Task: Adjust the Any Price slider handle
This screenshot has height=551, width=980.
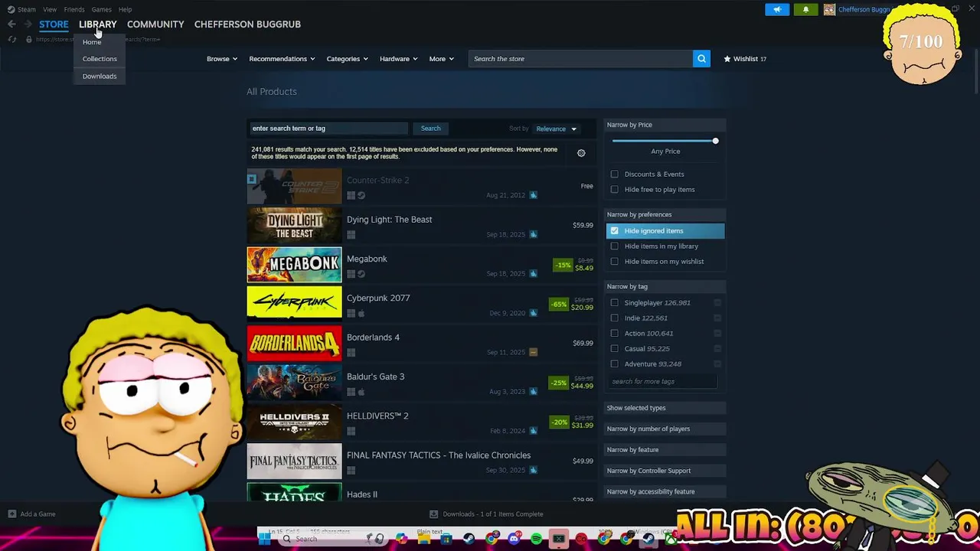Action: click(x=716, y=141)
